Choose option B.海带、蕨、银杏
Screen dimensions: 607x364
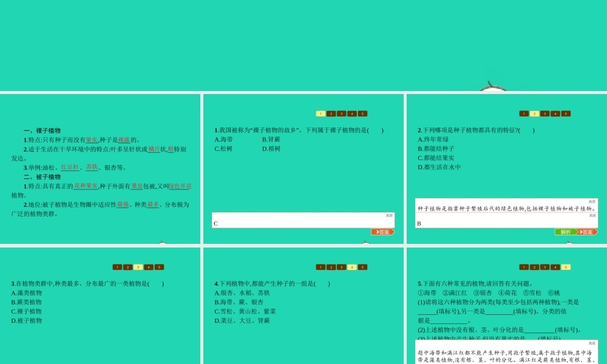[x=239, y=303]
